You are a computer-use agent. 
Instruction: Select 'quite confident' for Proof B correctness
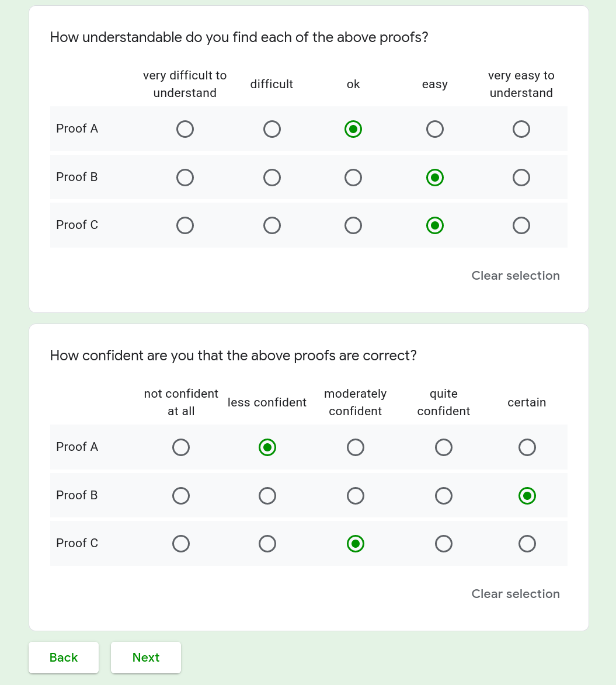(x=444, y=496)
